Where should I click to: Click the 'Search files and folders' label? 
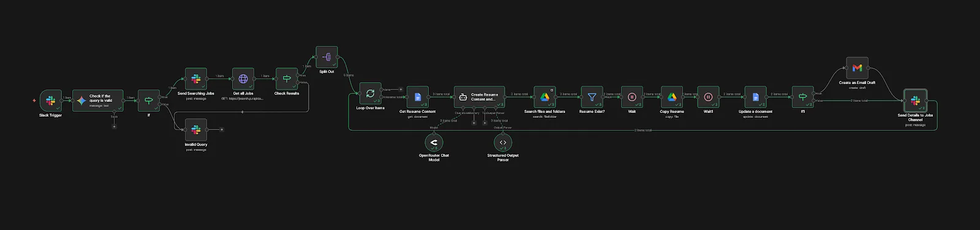[x=545, y=112]
